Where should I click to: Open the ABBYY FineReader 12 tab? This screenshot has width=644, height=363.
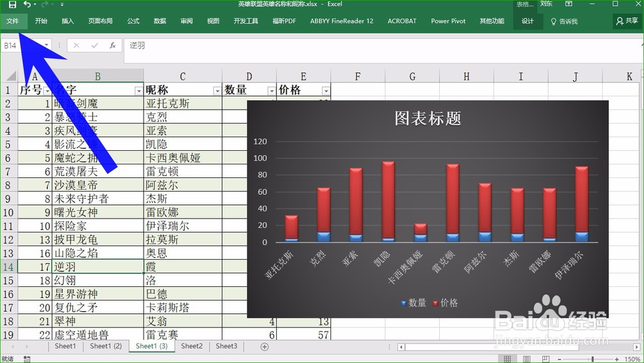point(342,21)
